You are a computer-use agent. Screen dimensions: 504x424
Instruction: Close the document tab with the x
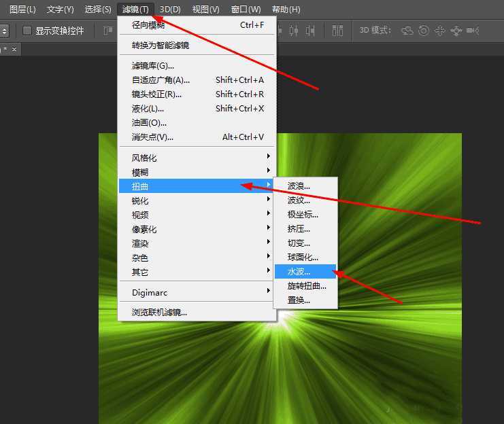click(x=14, y=49)
